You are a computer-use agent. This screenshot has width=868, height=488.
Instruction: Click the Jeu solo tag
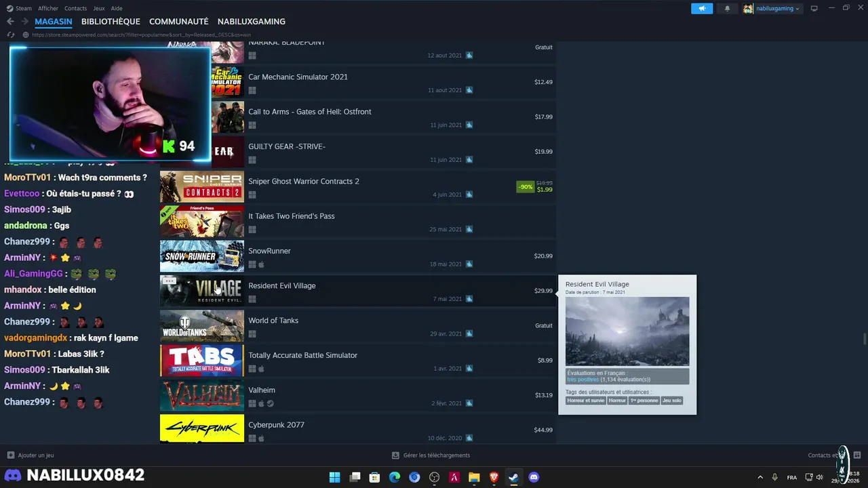pos(672,401)
